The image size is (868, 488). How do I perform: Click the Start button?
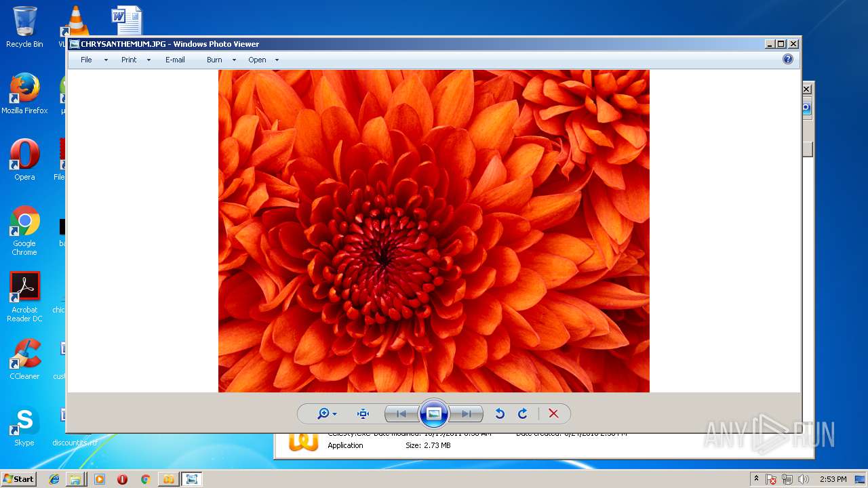pyautogui.click(x=18, y=479)
